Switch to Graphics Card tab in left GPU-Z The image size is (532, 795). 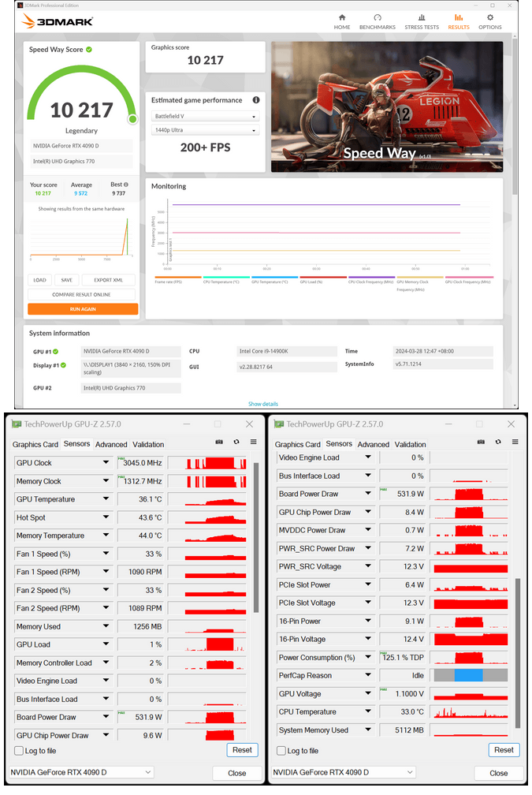click(35, 444)
